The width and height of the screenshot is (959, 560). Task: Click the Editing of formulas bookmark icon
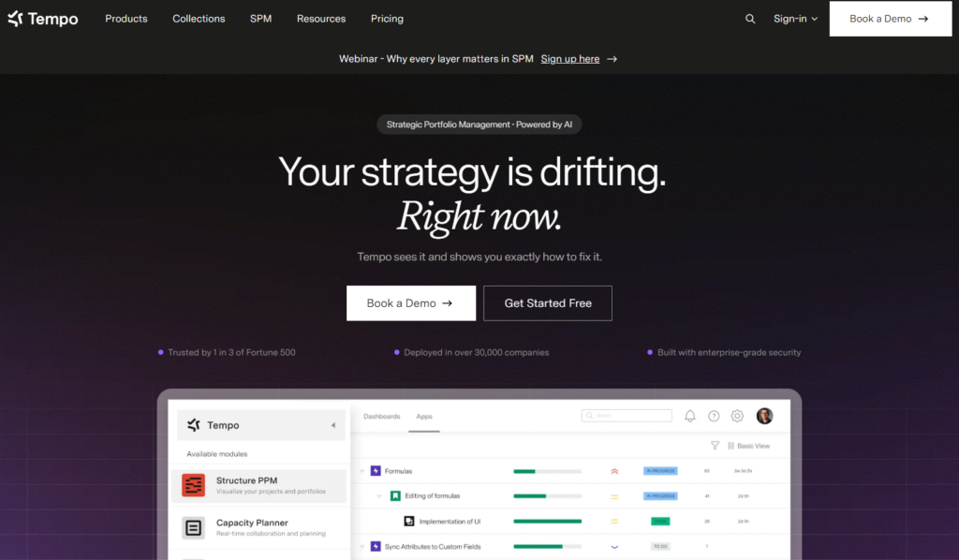tap(395, 495)
